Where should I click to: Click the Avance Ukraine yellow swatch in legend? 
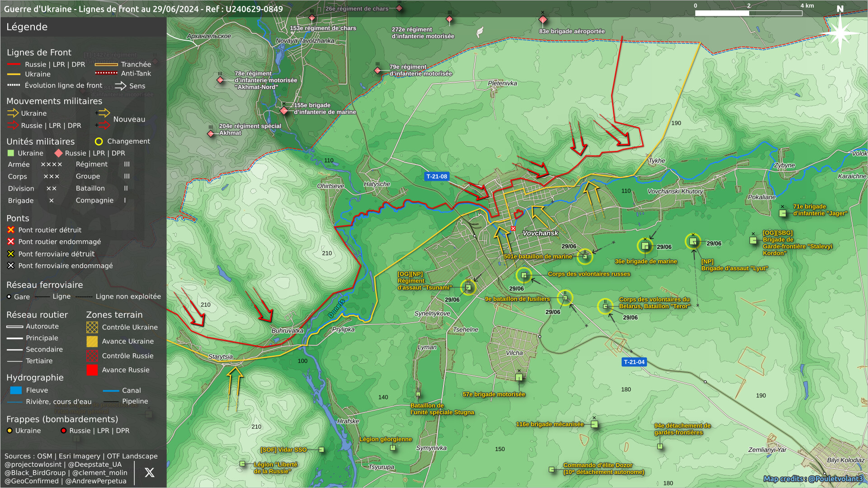(92, 342)
